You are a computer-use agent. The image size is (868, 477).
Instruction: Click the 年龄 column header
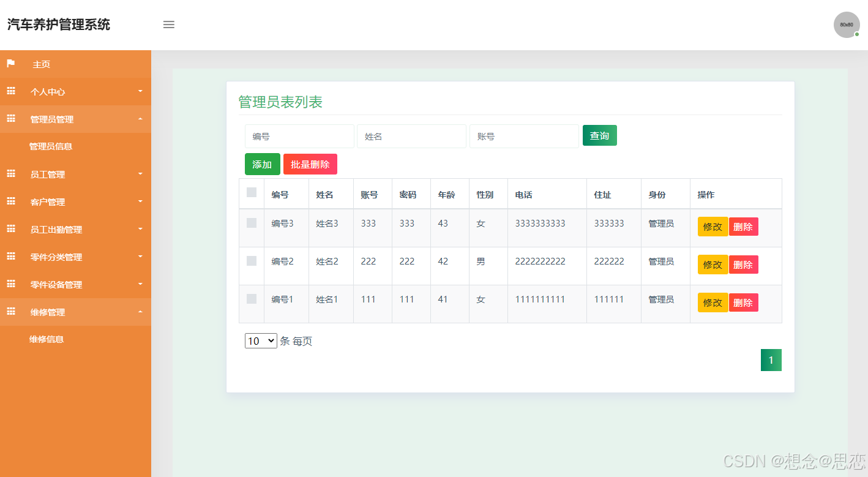(x=447, y=195)
